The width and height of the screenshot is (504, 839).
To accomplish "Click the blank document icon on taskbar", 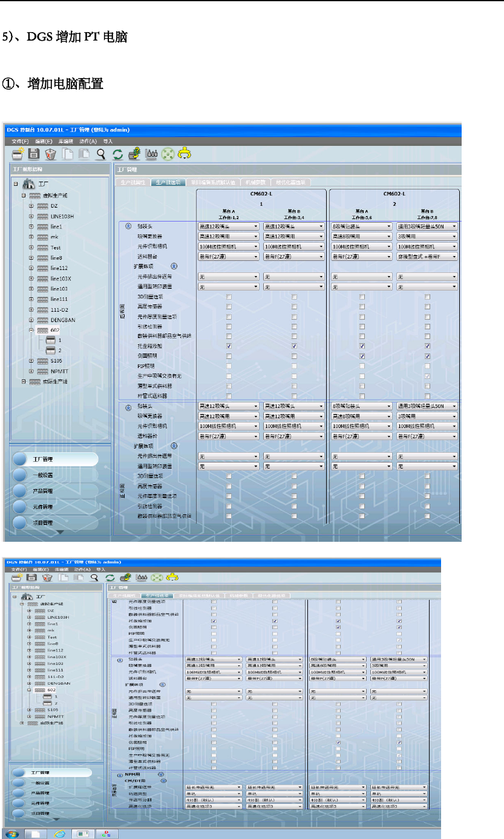I will pyautogui.click(x=36, y=834).
